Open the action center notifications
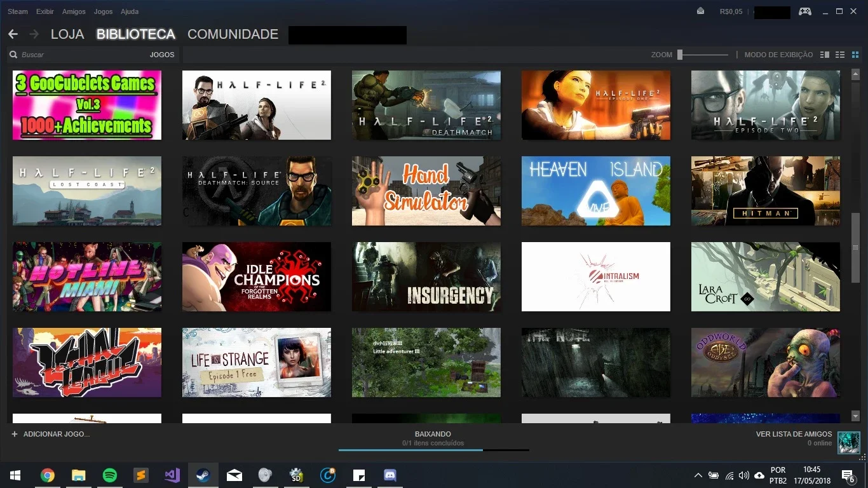 848,475
